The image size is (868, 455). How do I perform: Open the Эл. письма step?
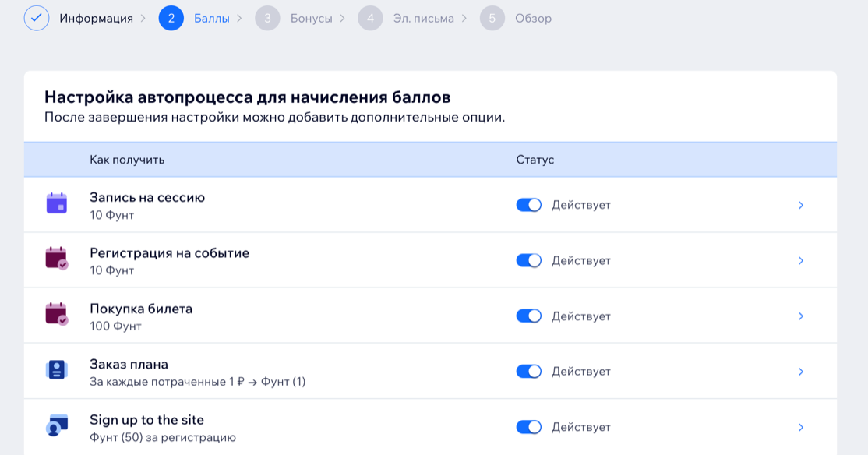(x=424, y=18)
